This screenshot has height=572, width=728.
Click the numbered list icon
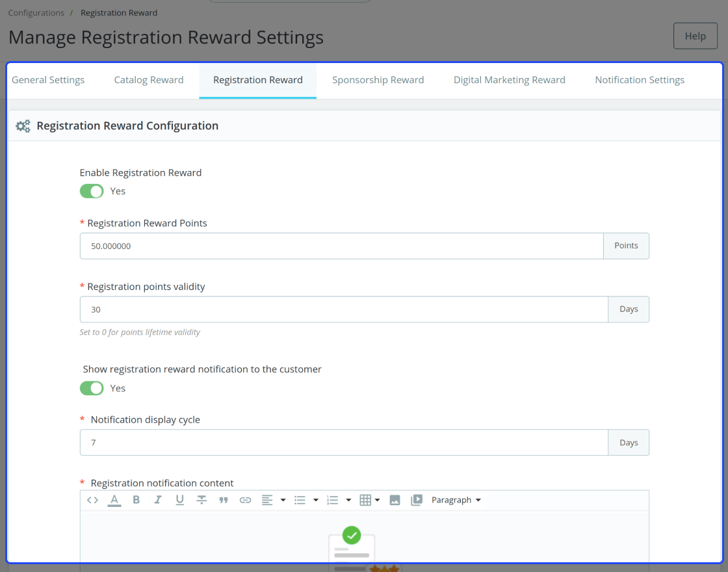tap(332, 500)
